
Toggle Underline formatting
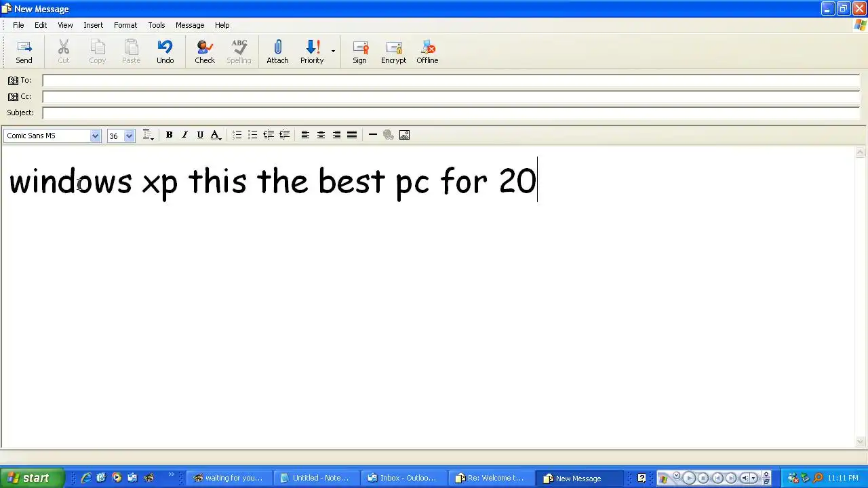[x=200, y=135]
